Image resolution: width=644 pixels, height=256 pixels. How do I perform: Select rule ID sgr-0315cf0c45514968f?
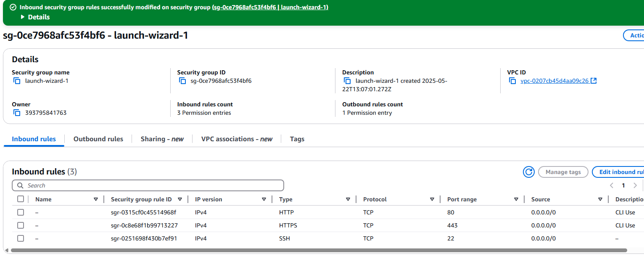pos(143,212)
